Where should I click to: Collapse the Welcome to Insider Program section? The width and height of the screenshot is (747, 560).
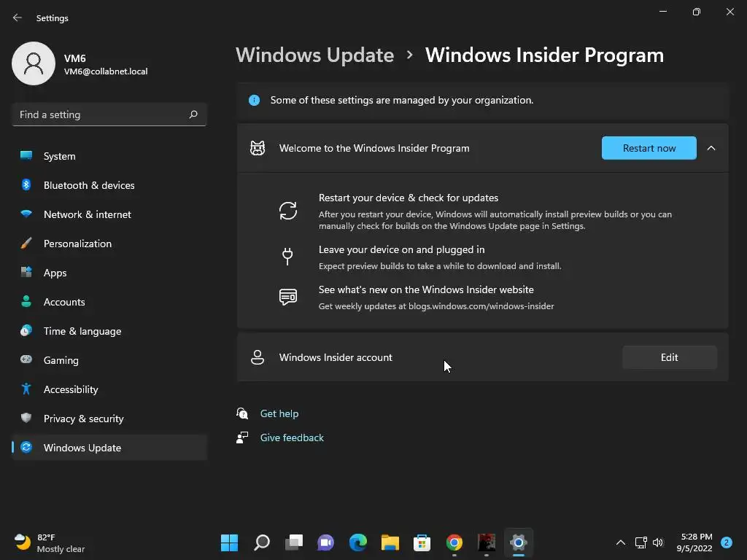pos(711,148)
